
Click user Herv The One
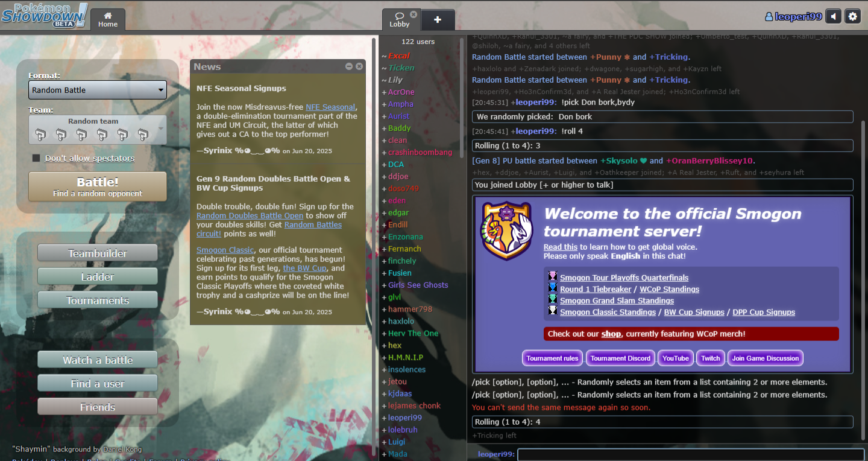click(x=413, y=333)
